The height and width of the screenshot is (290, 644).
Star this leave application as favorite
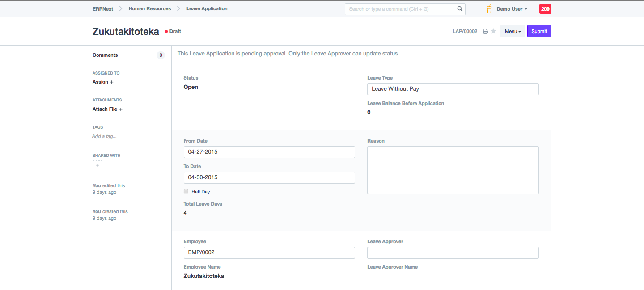click(x=493, y=31)
